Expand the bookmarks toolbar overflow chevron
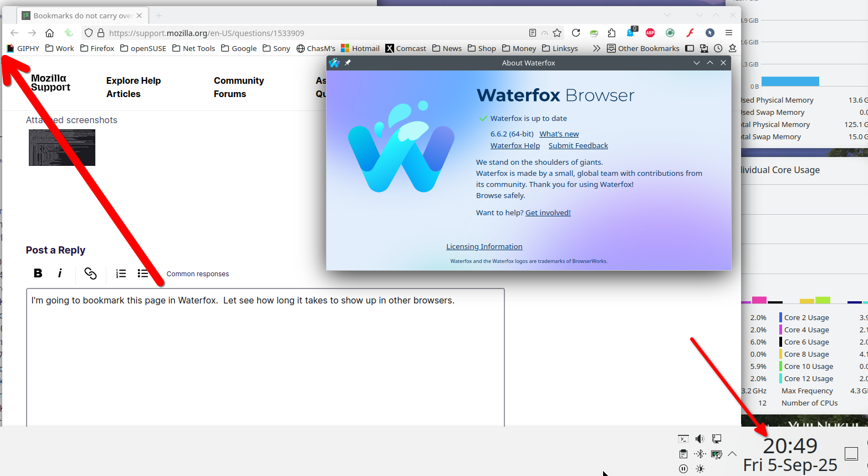868x476 pixels. [x=596, y=48]
